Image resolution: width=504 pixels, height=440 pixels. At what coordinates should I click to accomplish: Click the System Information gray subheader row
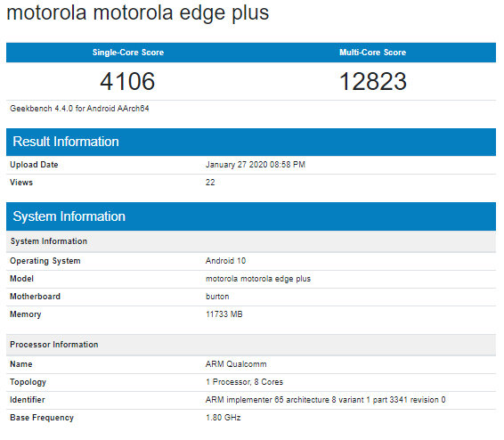[251, 241]
